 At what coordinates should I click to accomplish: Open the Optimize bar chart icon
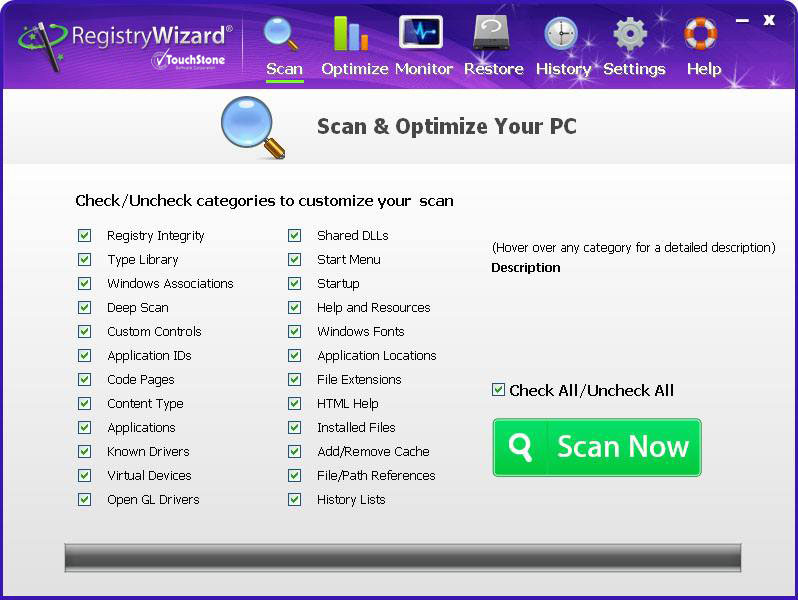350,34
